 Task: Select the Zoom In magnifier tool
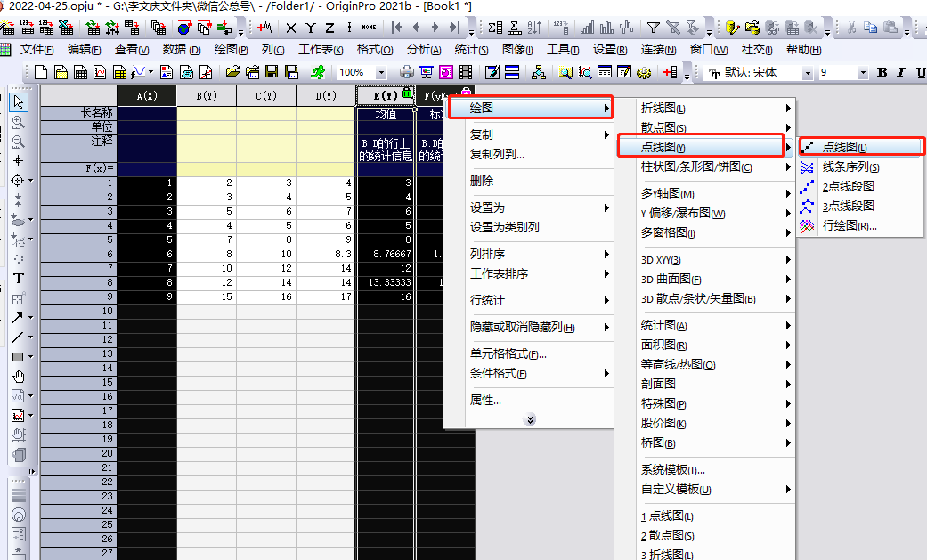(x=18, y=122)
